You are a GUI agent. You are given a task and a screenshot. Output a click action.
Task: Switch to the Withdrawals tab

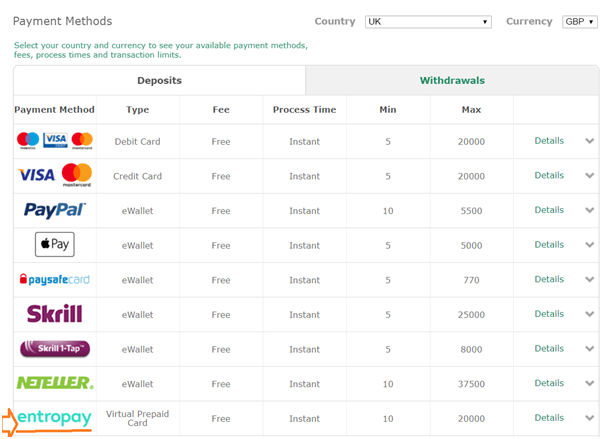(452, 80)
